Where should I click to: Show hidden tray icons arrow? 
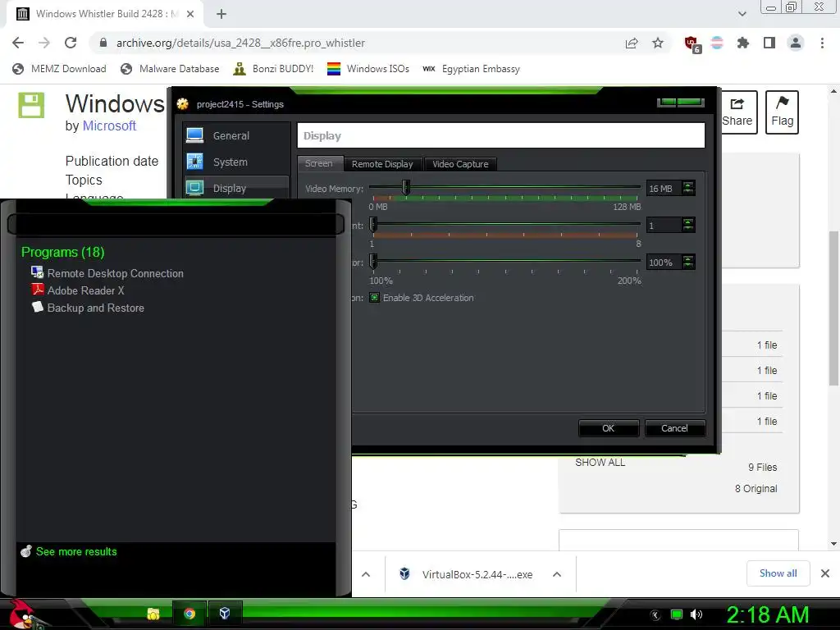[655, 615]
